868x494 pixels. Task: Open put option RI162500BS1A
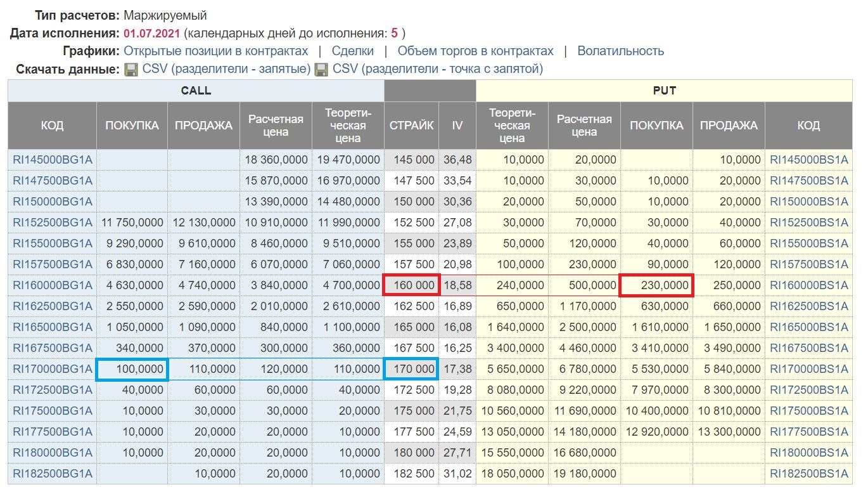pos(808,306)
